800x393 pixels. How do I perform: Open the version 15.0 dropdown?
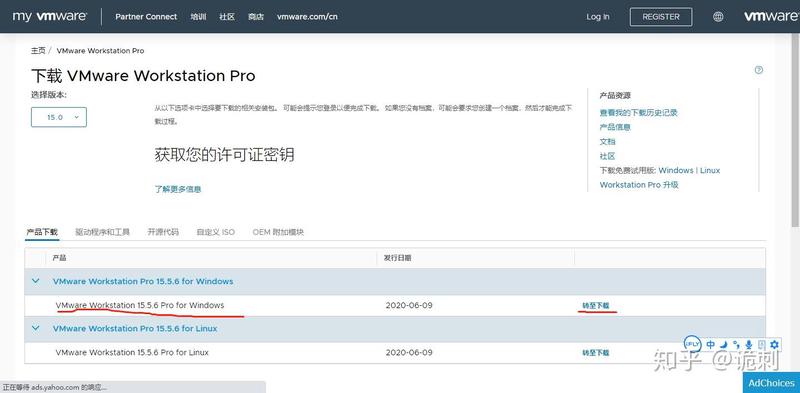(59, 117)
